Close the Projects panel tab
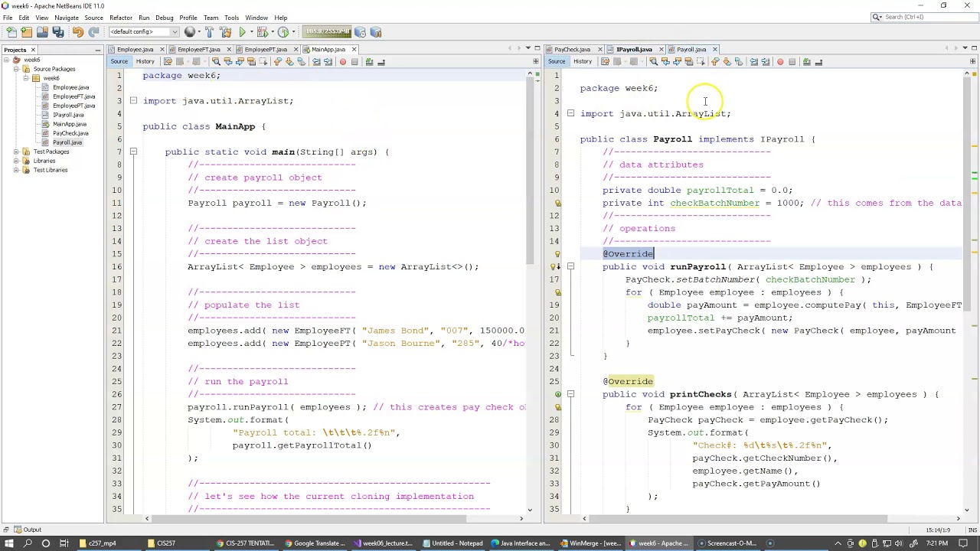This screenshot has width=980, height=551. pyautogui.click(x=33, y=50)
